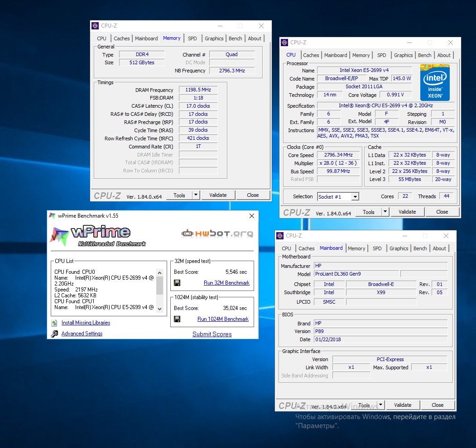Click the memory Size field 512 GBytes
Screen dimensions: 476x448
142,62
